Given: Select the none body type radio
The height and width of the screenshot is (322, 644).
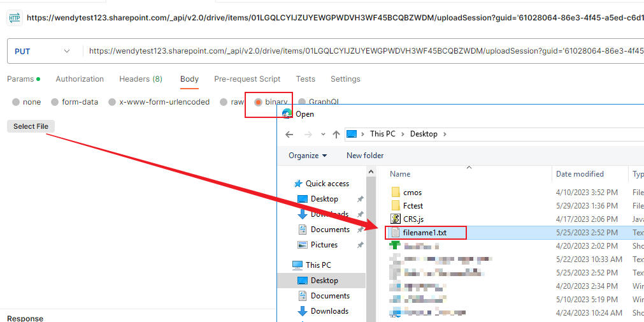Looking at the screenshot, I should tap(16, 103).
